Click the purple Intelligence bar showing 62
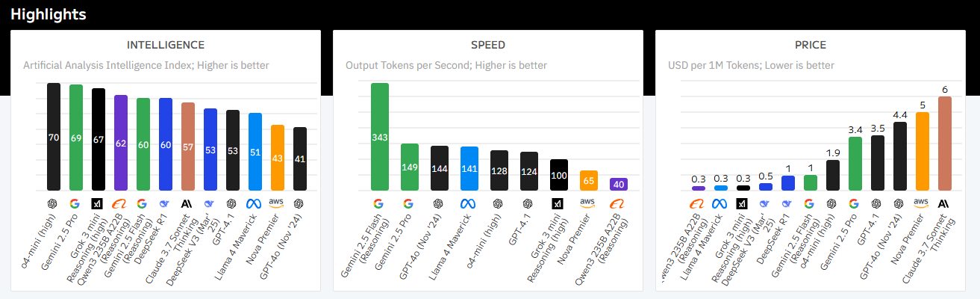Viewport: 980px width, 299px height. [x=120, y=143]
